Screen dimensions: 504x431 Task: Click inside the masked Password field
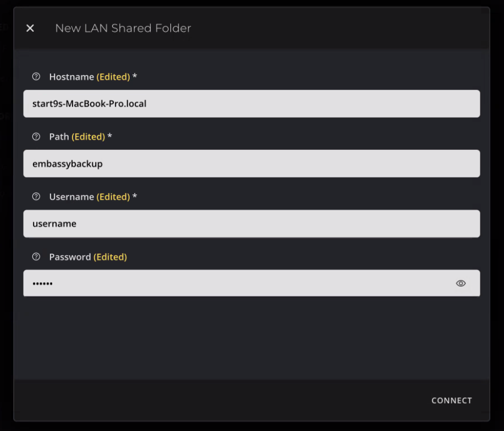236,283
